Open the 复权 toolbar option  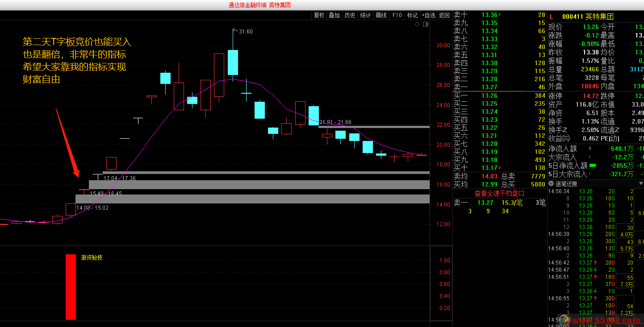319,15
